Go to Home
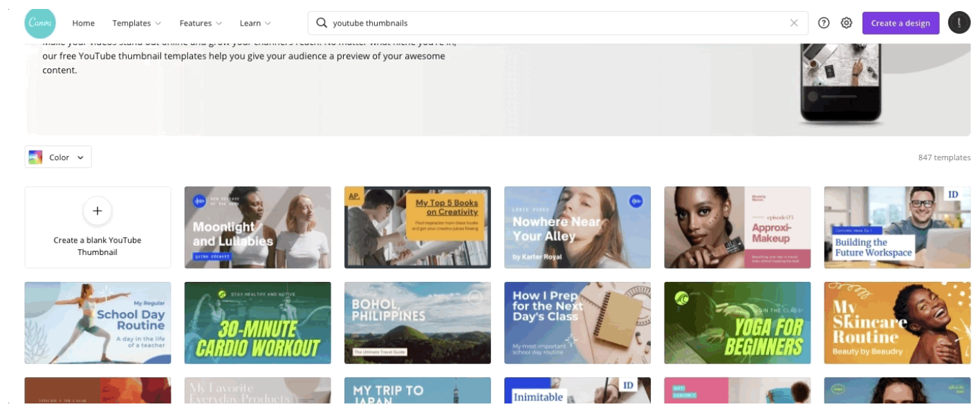This screenshot has height=409, width=980. point(84,23)
